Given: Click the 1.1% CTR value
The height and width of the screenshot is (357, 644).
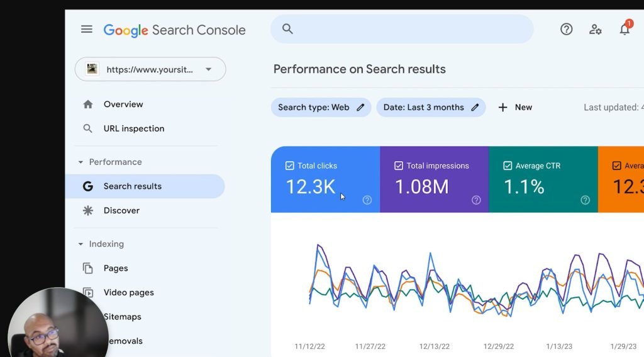Looking at the screenshot, I should pos(524,187).
